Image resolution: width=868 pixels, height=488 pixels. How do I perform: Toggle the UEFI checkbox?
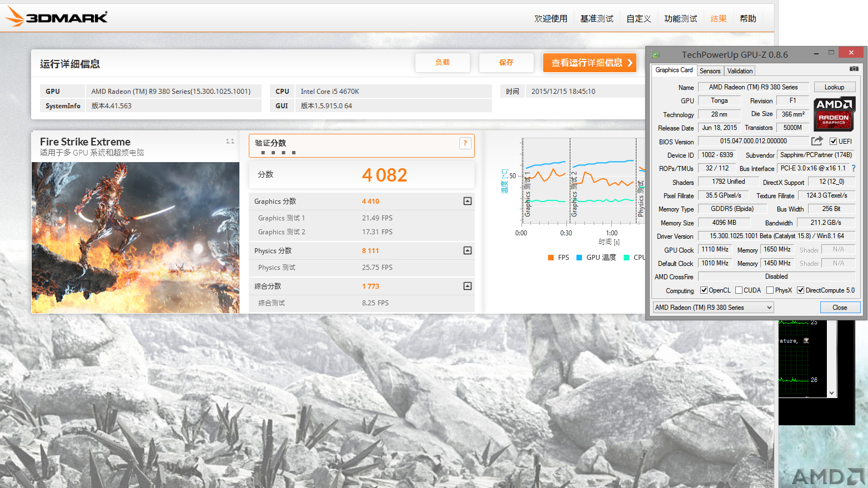point(833,142)
